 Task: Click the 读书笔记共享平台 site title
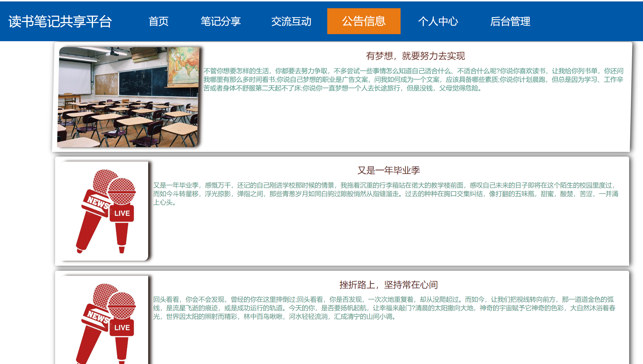click(x=60, y=21)
